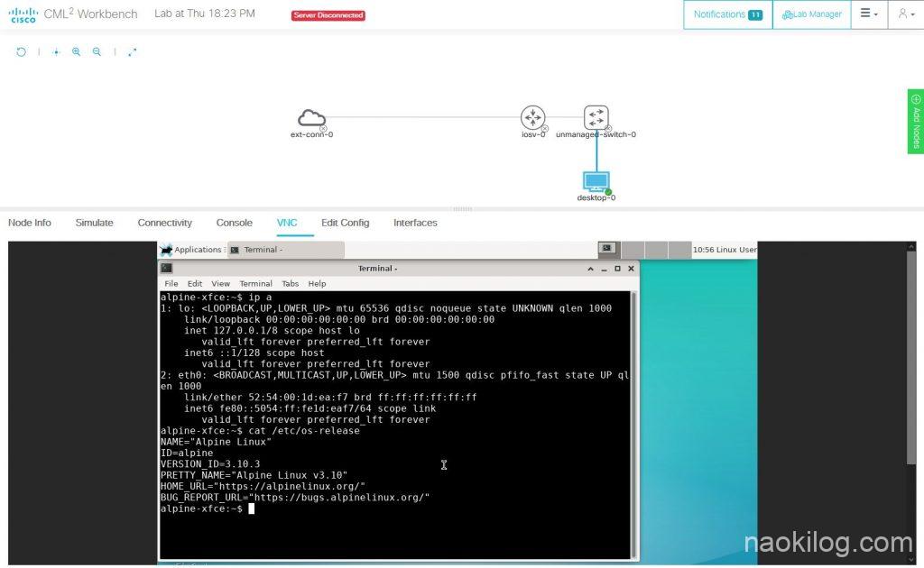Maximize the Terminal window
The image size is (924, 568).
tap(617, 269)
